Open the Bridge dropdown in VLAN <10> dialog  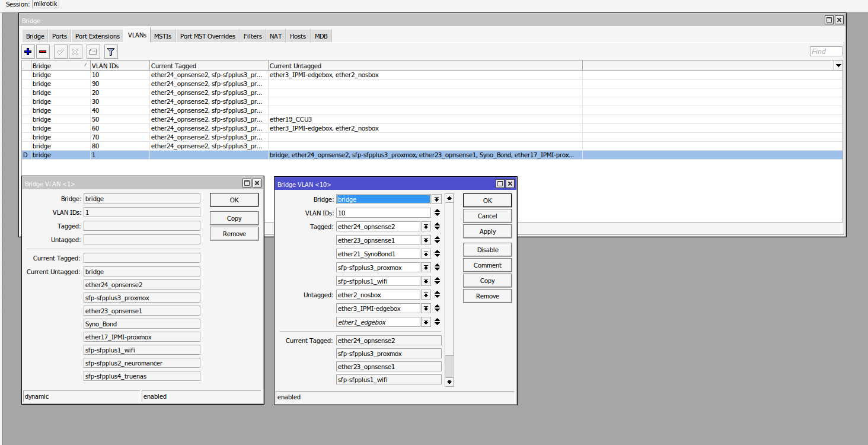click(x=436, y=199)
